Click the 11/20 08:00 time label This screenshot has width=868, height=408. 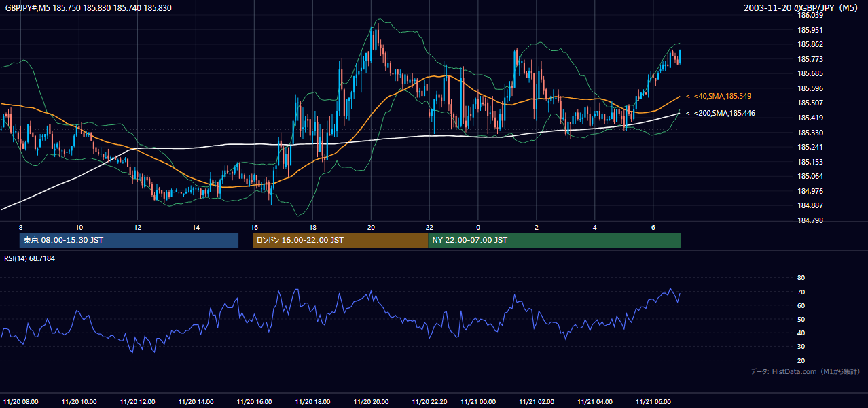(21, 401)
